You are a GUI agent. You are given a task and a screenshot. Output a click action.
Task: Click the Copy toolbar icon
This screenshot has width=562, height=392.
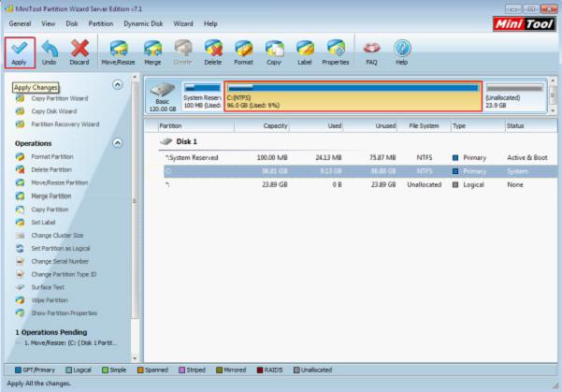click(x=274, y=52)
